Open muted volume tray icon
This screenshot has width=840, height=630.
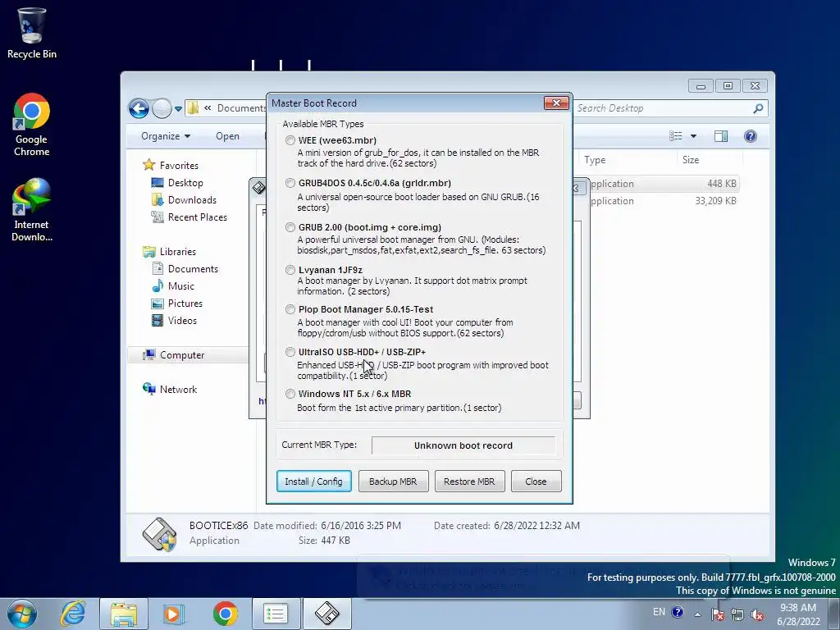point(757,614)
